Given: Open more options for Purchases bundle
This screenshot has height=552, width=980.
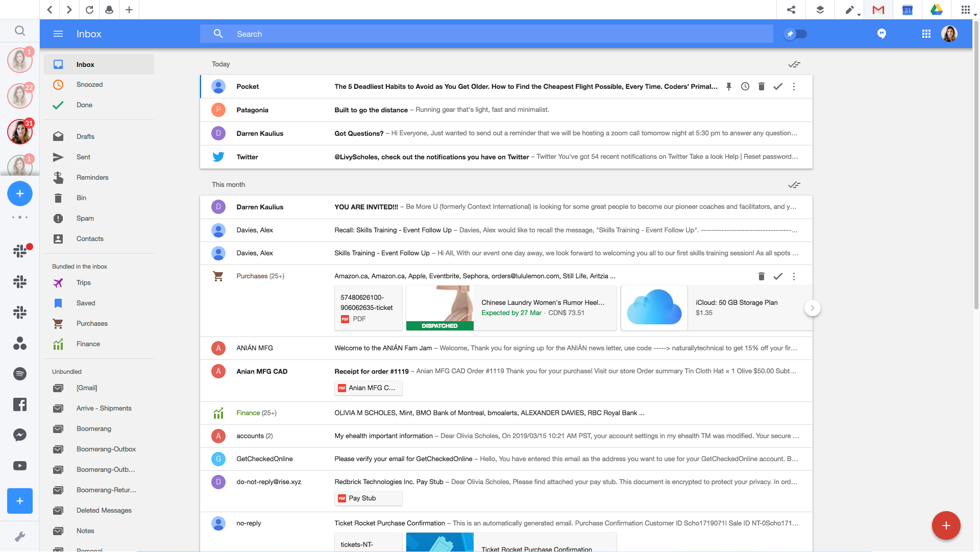Looking at the screenshot, I should 794,276.
